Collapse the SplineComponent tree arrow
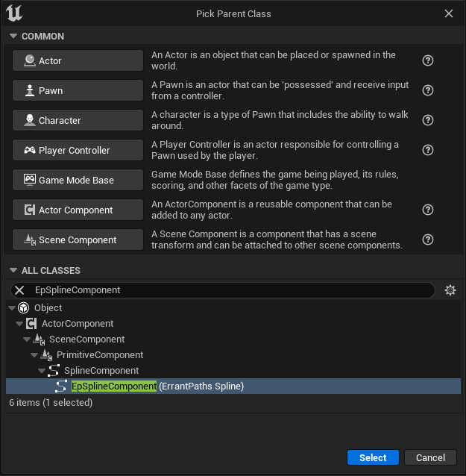 click(42, 371)
